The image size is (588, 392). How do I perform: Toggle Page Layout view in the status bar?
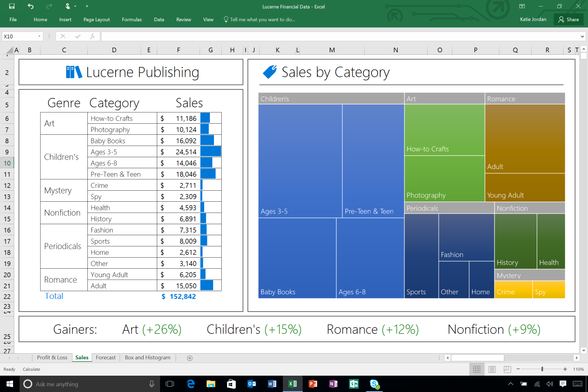coord(492,369)
